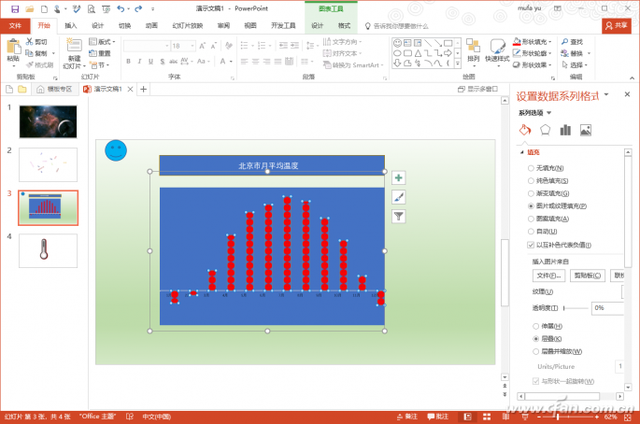
Task: Select the Stack and scale (层叠并缩放) radio button
Action: tap(536, 351)
